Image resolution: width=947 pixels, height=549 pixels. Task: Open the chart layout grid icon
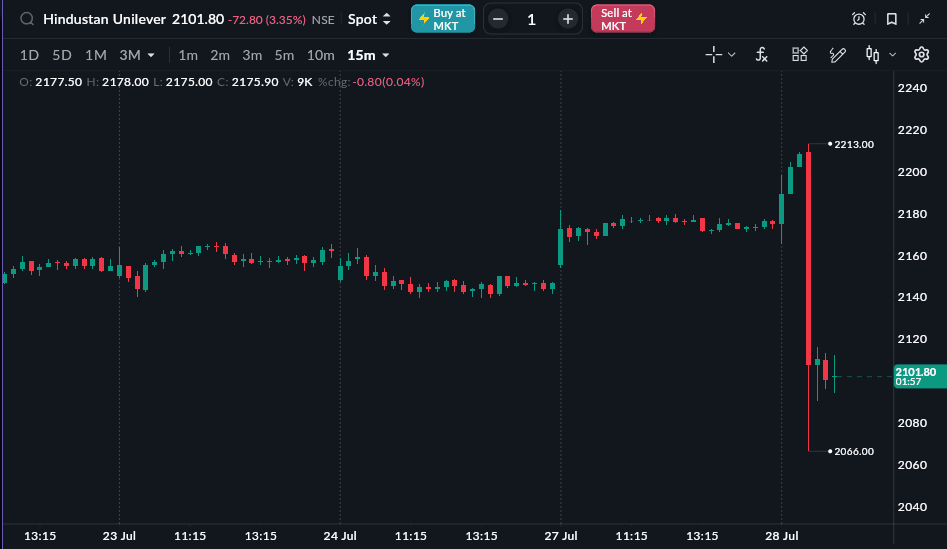click(x=800, y=55)
